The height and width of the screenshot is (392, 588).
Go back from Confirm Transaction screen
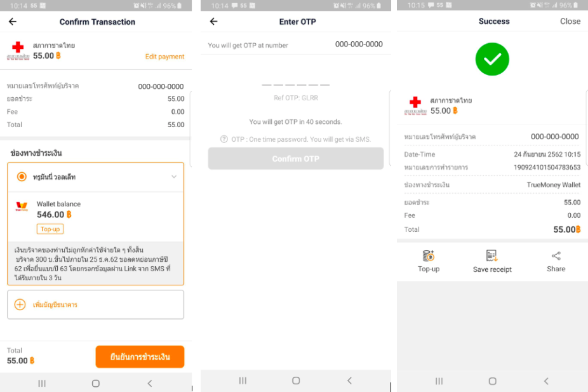(x=12, y=22)
